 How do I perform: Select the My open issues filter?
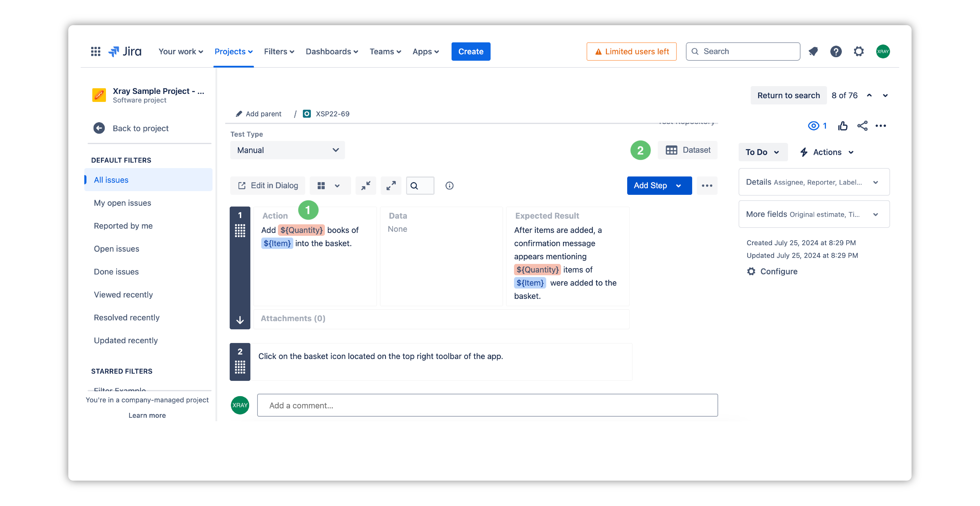tap(123, 203)
